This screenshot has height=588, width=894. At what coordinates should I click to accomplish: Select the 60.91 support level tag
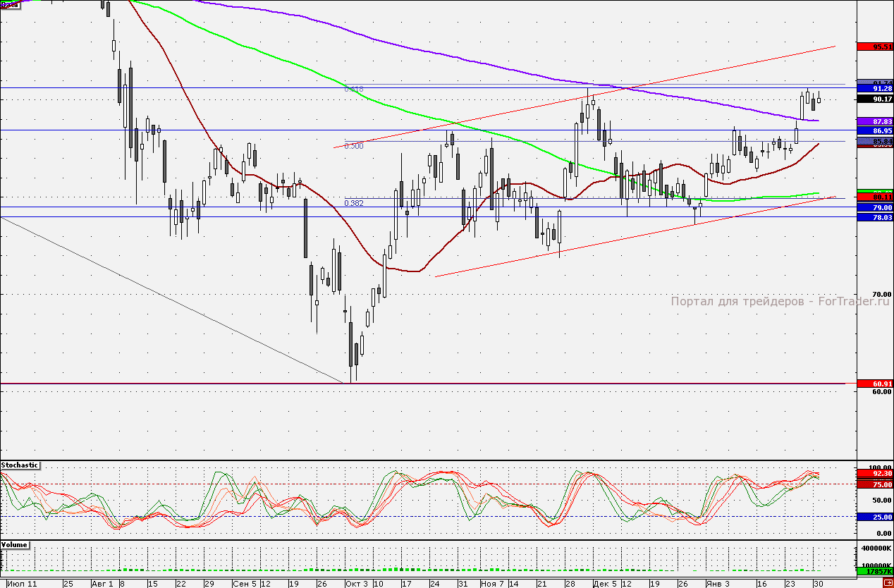coord(874,384)
